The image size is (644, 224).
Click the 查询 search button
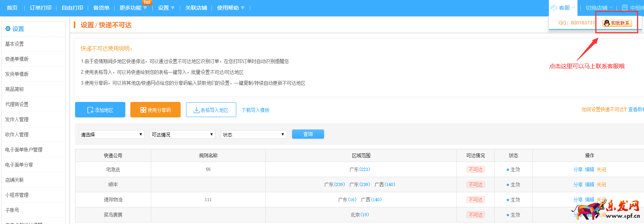coord(308,134)
